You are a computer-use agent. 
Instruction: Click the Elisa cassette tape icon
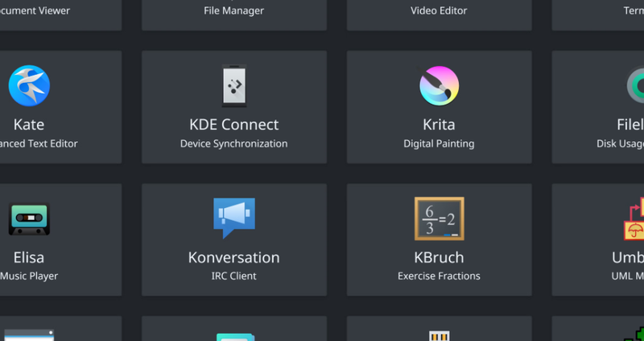[x=29, y=218]
